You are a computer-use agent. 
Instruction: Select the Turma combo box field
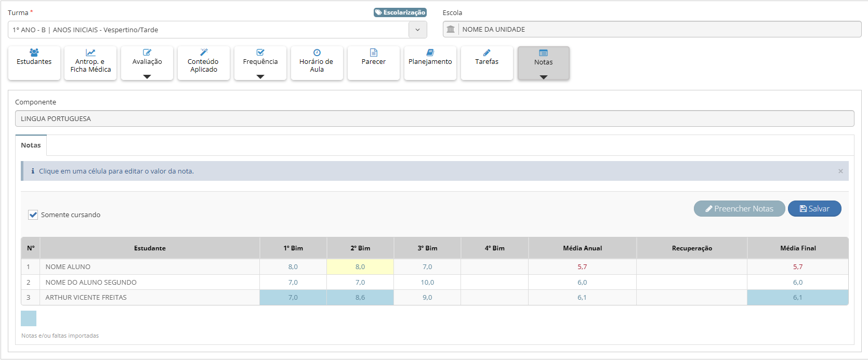click(217, 30)
